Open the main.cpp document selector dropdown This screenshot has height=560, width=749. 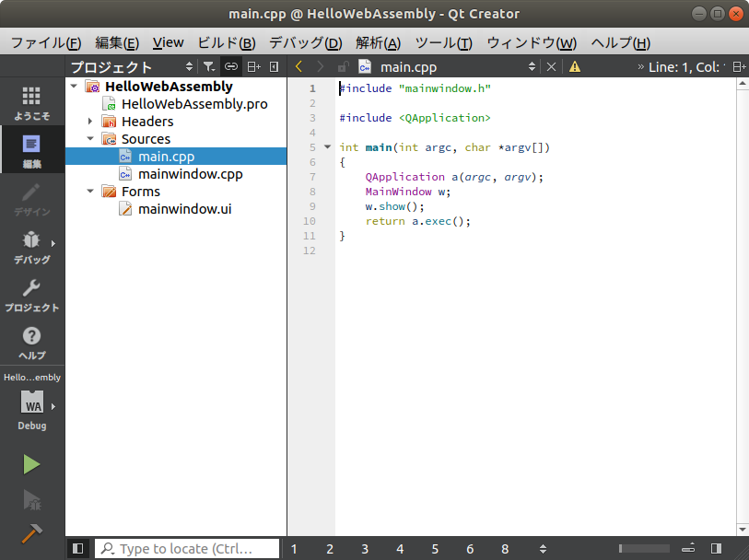pos(532,66)
